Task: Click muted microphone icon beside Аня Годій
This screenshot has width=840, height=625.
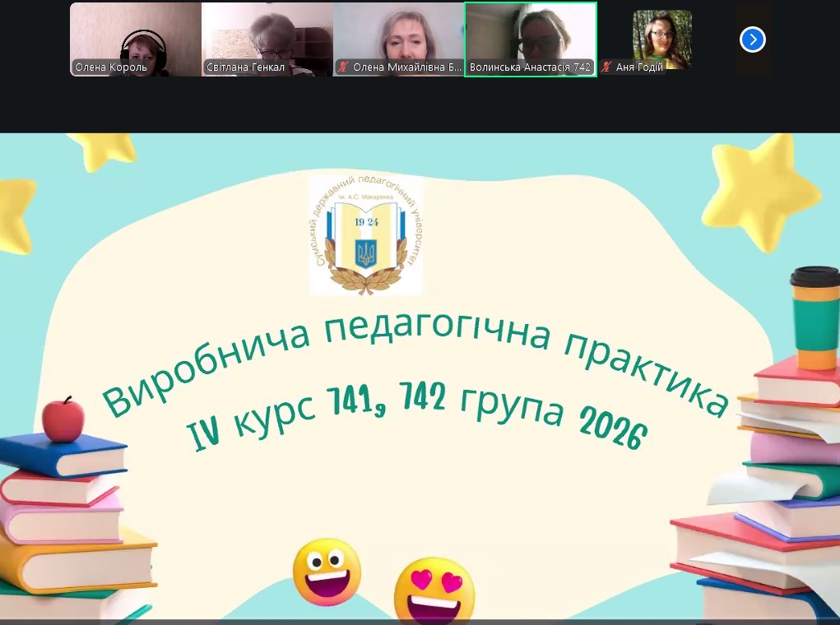Action: [606, 67]
